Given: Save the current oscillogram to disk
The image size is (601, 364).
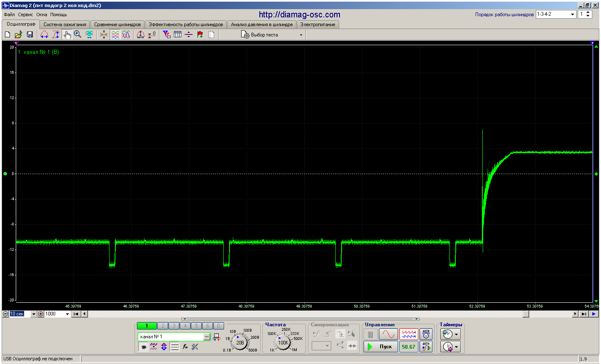Looking at the screenshot, I should 30,35.
